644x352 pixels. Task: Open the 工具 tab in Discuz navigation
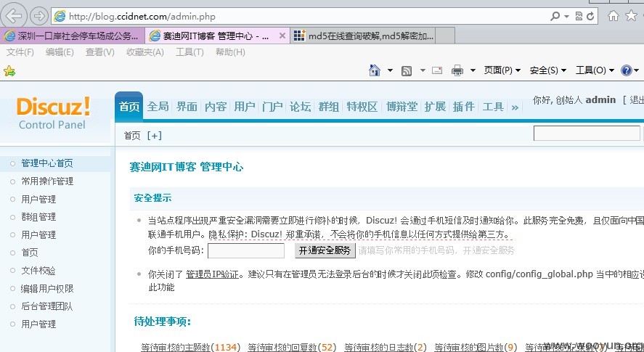[x=493, y=107]
